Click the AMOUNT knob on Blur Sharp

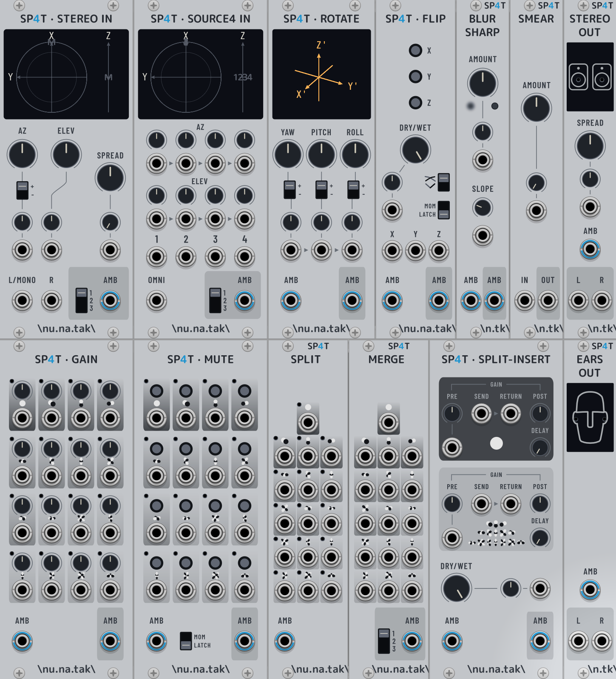click(483, 83)
